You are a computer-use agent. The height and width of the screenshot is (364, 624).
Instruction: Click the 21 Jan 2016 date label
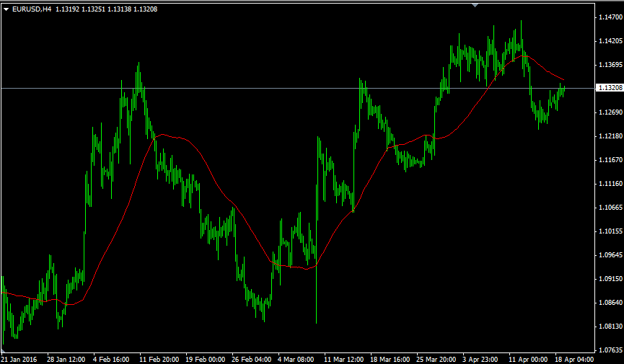[x=19, y=359]
